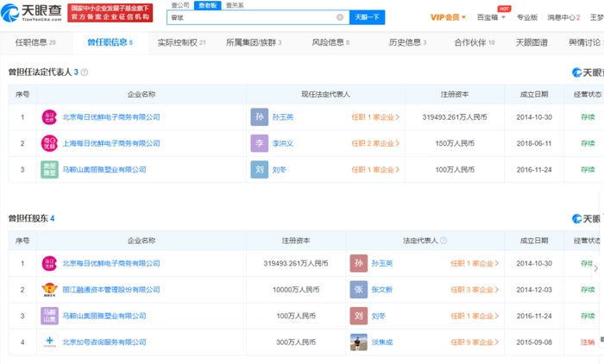604x364 pixels.
Task: Clear the search box with X icon
Action: (339, 17)
